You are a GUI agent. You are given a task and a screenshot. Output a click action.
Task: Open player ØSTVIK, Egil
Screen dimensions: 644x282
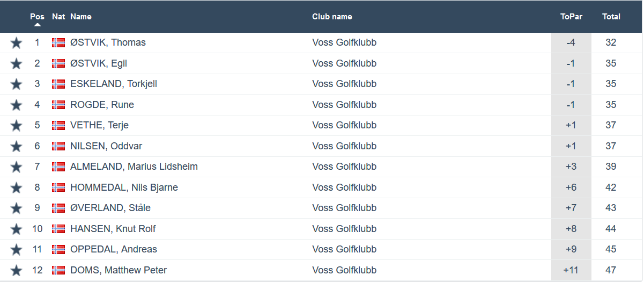(99, 63)
